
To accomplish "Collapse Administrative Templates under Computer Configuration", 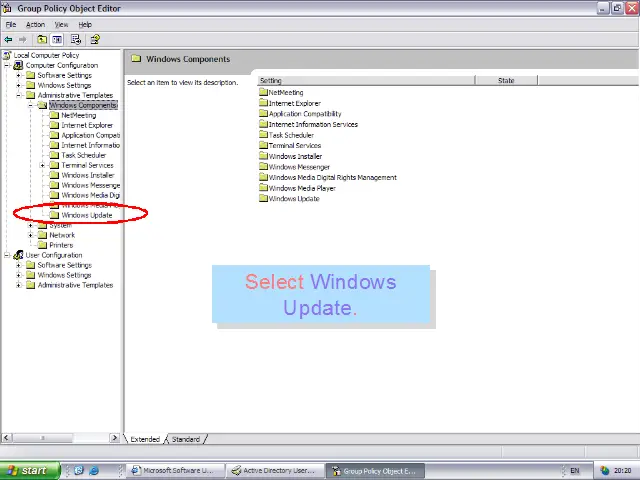I will tap(18, 96).
